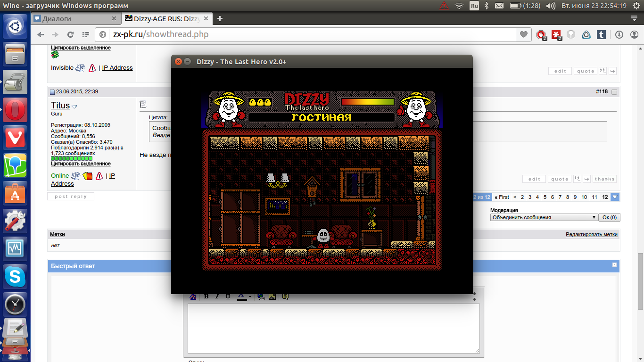
Task: Bookmark page with the heart icon
Action: pos(523,34)
